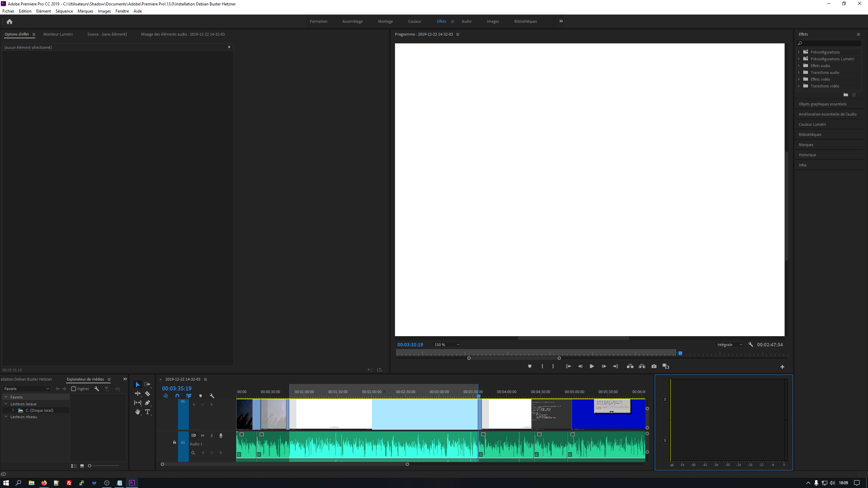Open Program monitor wrench settings
This screenshot has width=868, height=488.
[x=751, y=345]
